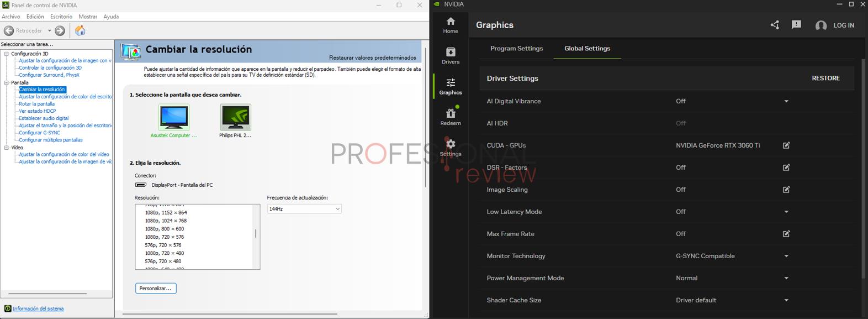Select the Philips PHL display thumbnail
Image resolution: width=868 pixels, height=319 pixels.
tap(235, 117)
